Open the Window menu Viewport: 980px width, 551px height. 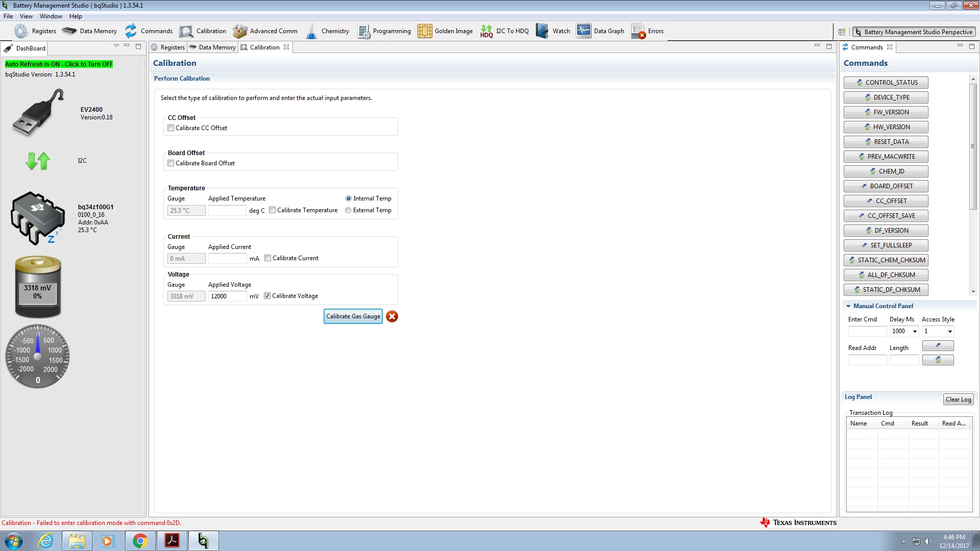pyautogui.click(x=51, y=16)
